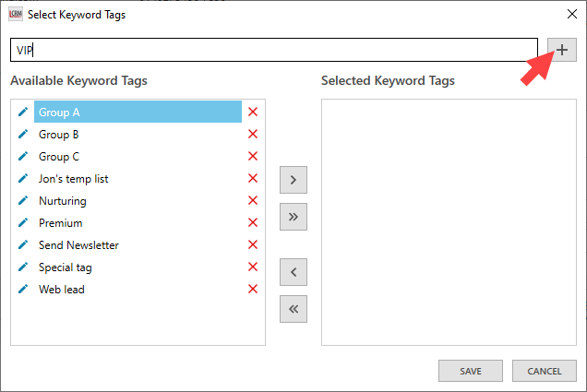Screen dimensions: 587x392
Task: Select the Send Newsletter tag
Action: click(x=78, y=245)
